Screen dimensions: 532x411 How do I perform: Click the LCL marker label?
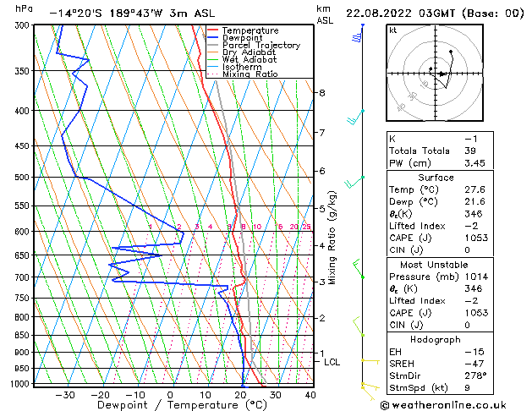(x=332, y=362)
